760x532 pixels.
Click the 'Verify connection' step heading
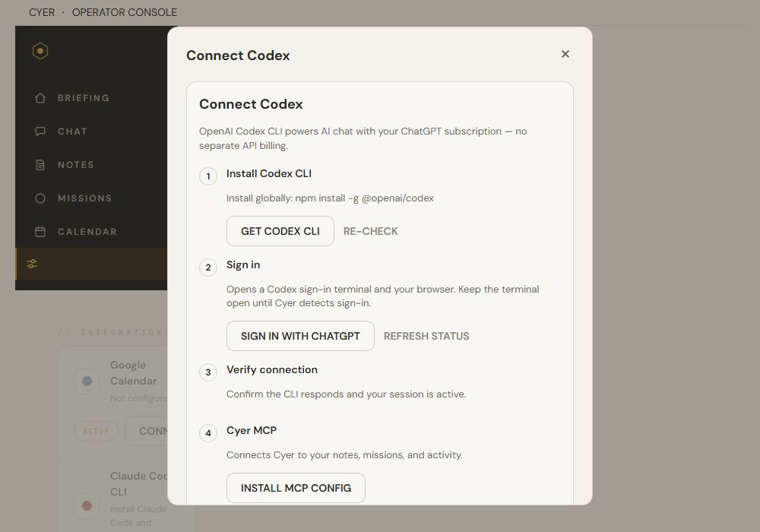[x=272, y=369]
